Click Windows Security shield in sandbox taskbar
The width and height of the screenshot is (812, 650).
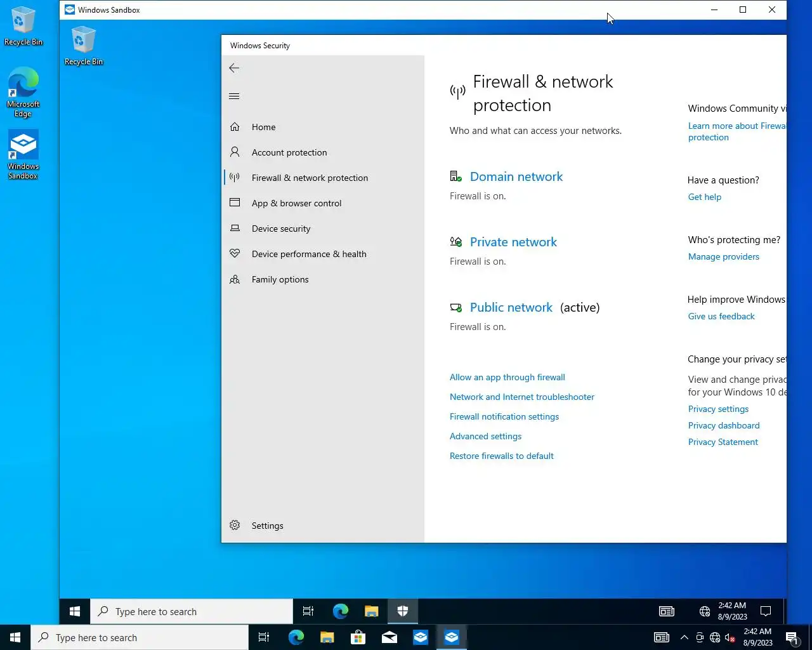pos(403,611)
